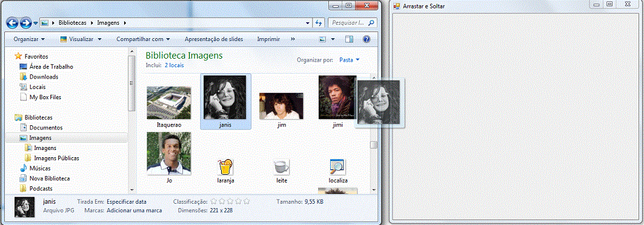Click 'Adicionar uma marca' in details pane
The height and width of the screenshot is (225, 644).
[x=134, y=210]
